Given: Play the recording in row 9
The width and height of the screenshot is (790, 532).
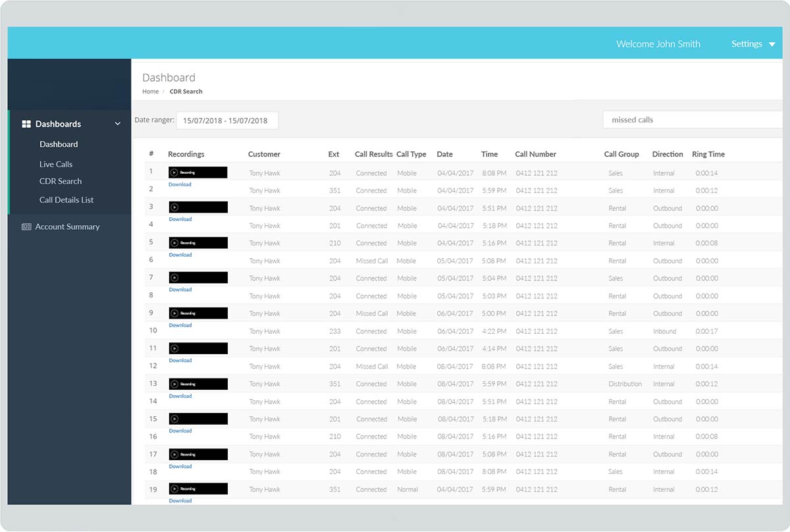Looking at the screenshot, I should point(174,313).
